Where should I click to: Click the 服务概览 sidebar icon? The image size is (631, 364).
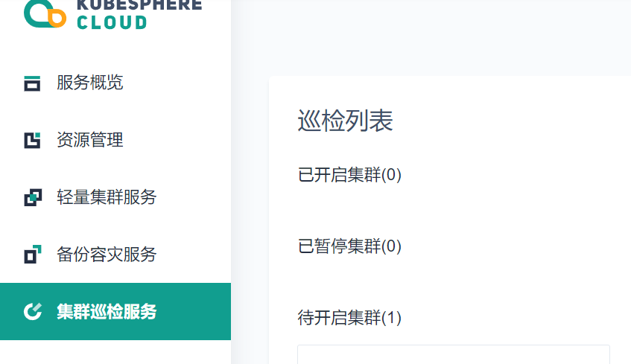coord(32,83)
